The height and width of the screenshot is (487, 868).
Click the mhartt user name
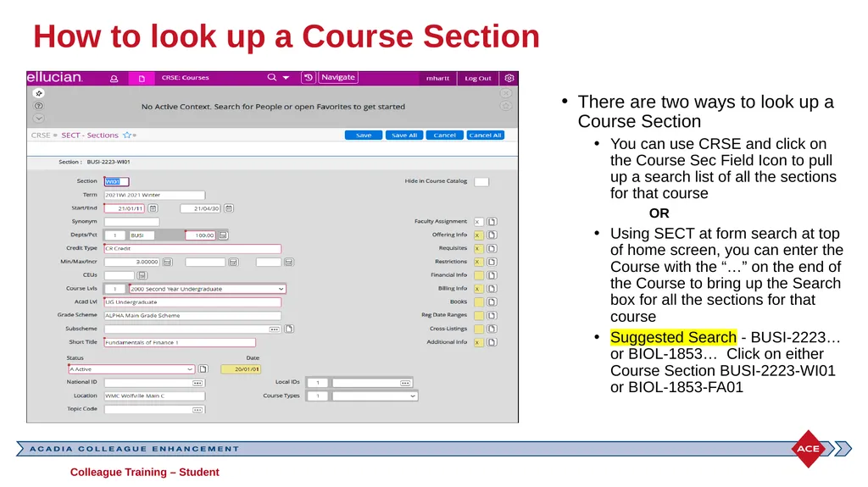coord(437,79)
